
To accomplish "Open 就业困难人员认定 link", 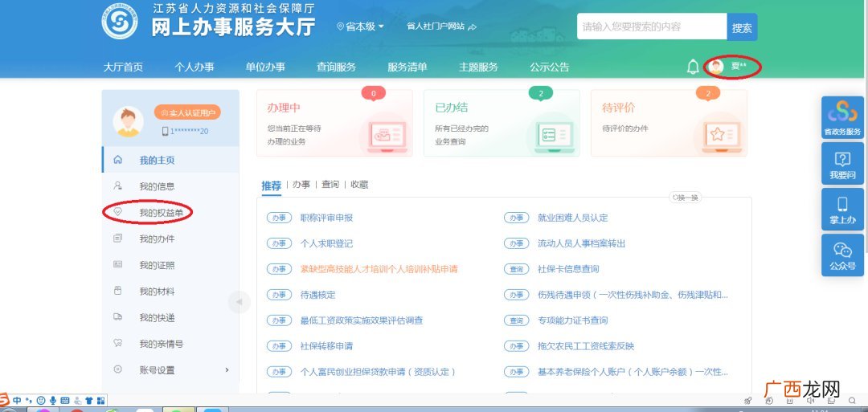I will point(573,218).
